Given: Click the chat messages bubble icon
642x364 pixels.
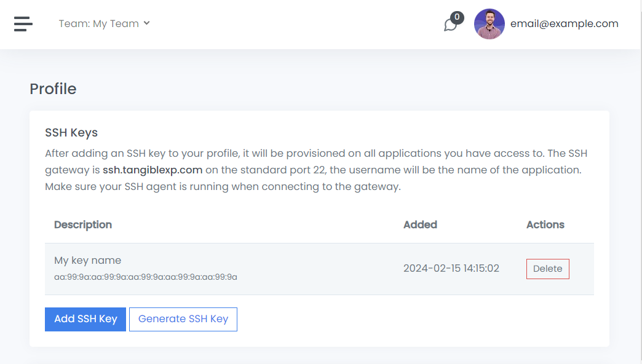Looking at the screenshot, I should 451,25.
